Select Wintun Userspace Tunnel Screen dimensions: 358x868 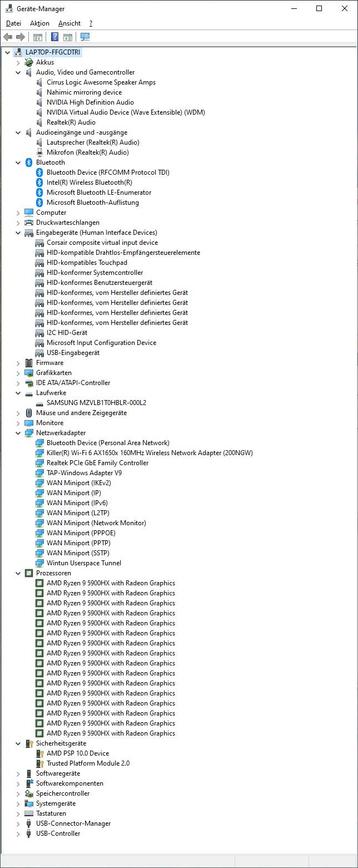pos(84,563)
